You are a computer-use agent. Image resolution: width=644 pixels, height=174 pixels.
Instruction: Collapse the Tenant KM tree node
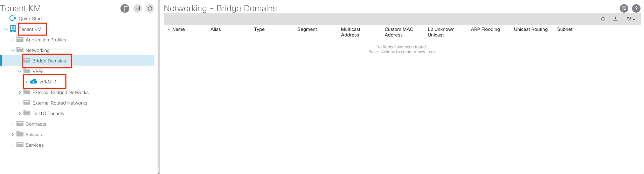click(x=6, y=29)
